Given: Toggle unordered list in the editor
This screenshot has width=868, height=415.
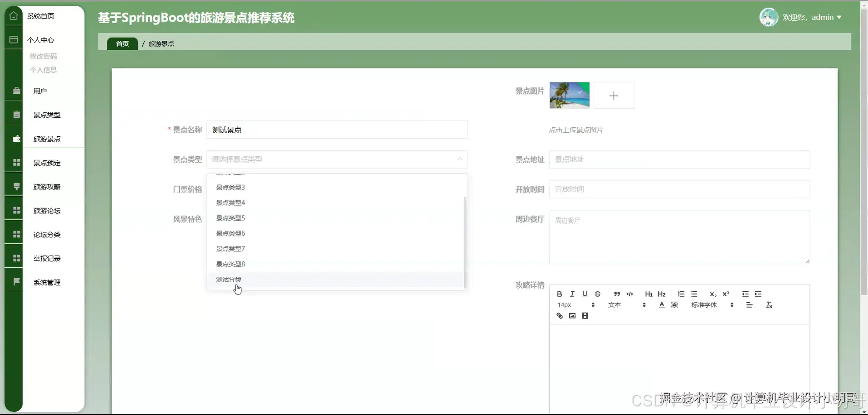Looking at the screenshot, I should click(694, 294).
